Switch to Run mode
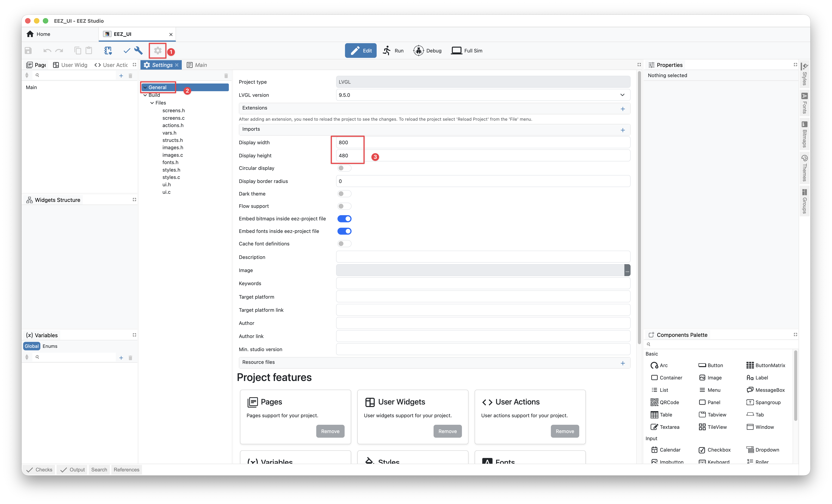Viewport: 832px width, 504px height. [x=393, y=51]
